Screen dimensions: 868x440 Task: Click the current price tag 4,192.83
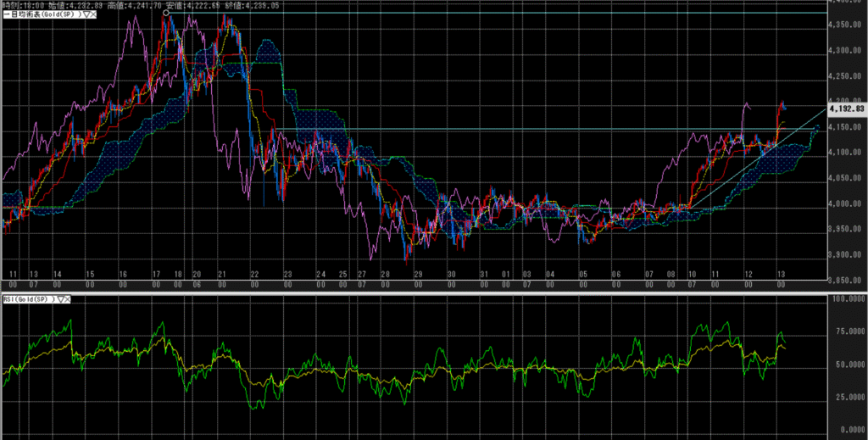coord(845,109)
